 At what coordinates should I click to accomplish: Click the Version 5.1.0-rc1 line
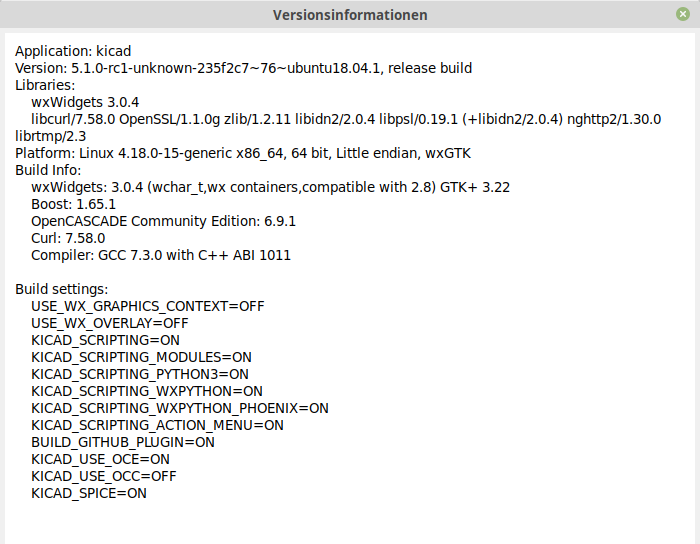pyautogui.click(x=243, y=68)
